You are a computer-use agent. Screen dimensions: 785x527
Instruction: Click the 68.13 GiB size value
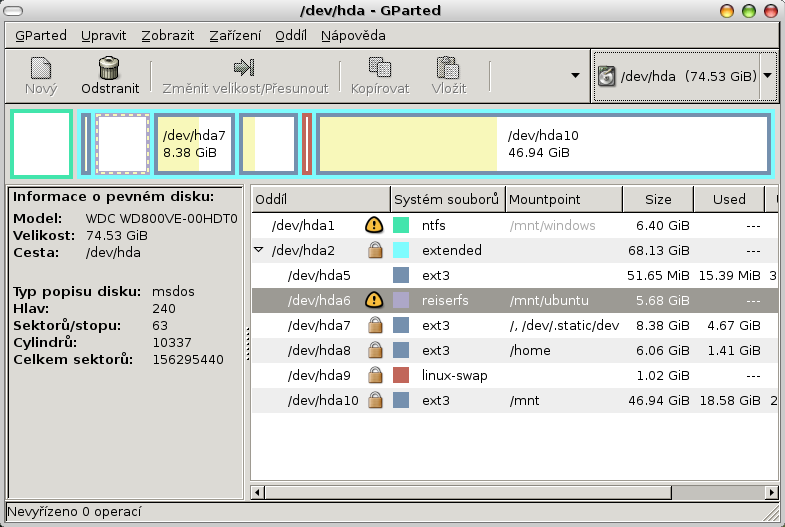(x=658, y=250)
